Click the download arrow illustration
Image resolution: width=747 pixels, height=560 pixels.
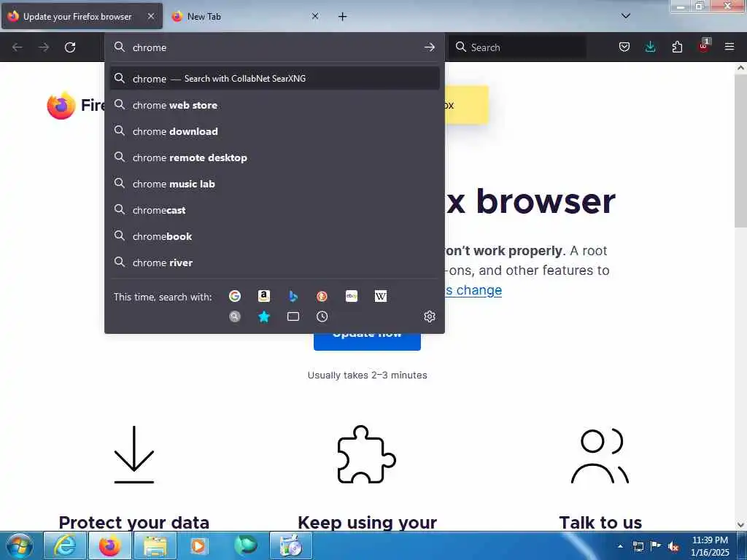pos(134,454)
